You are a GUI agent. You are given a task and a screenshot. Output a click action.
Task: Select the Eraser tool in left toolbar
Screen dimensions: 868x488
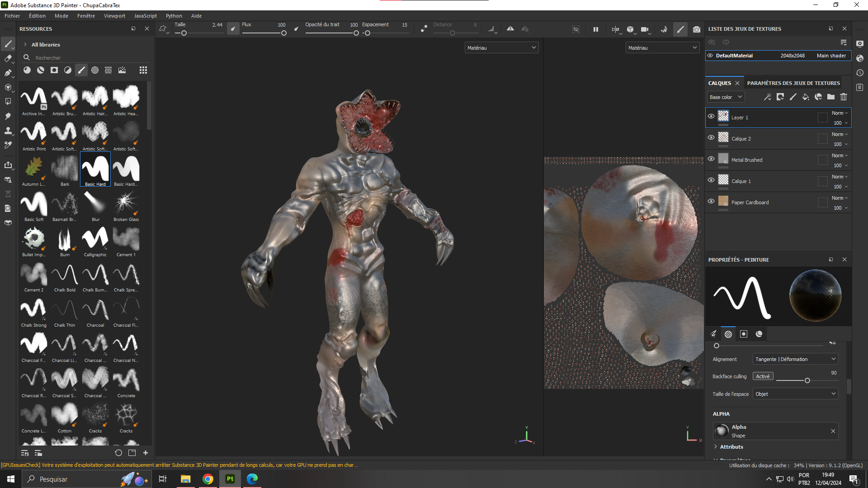point(8,58)
